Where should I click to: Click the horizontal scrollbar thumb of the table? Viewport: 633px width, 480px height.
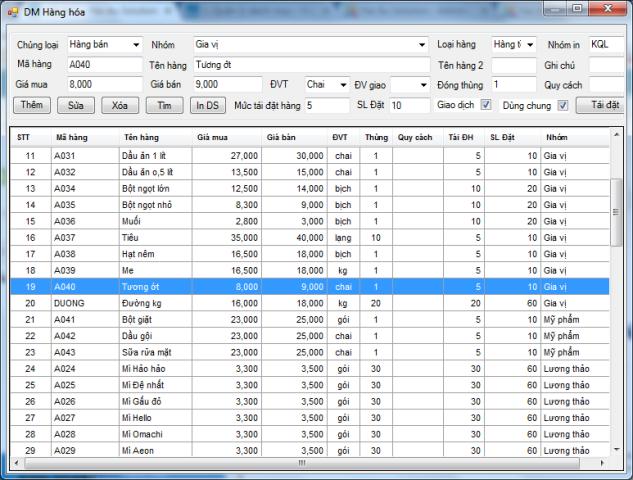tap(302, 463)
